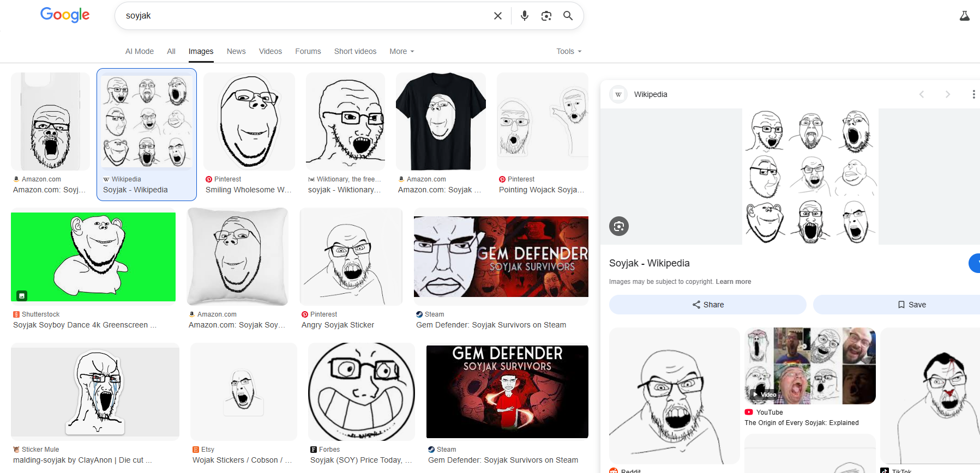
Task: Switch to AI Mode tab
Action: (140, 51)
